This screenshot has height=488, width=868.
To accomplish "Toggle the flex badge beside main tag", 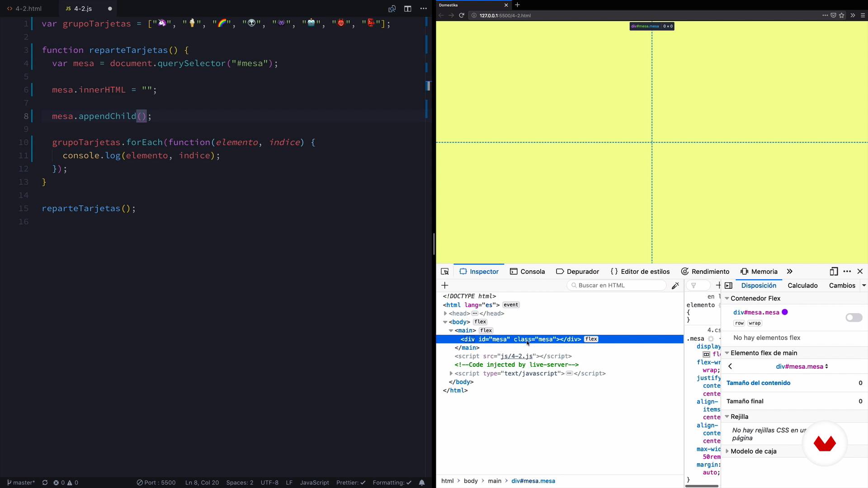I will [486, 331].
